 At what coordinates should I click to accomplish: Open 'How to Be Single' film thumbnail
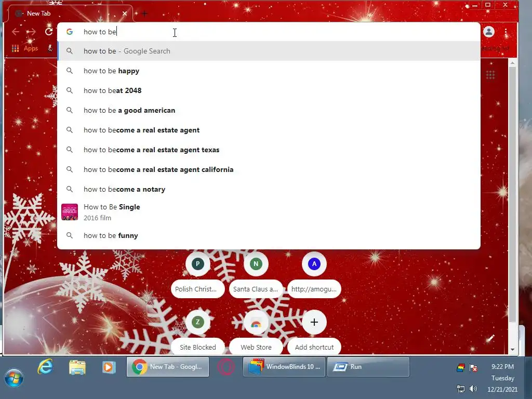point(70,212)
